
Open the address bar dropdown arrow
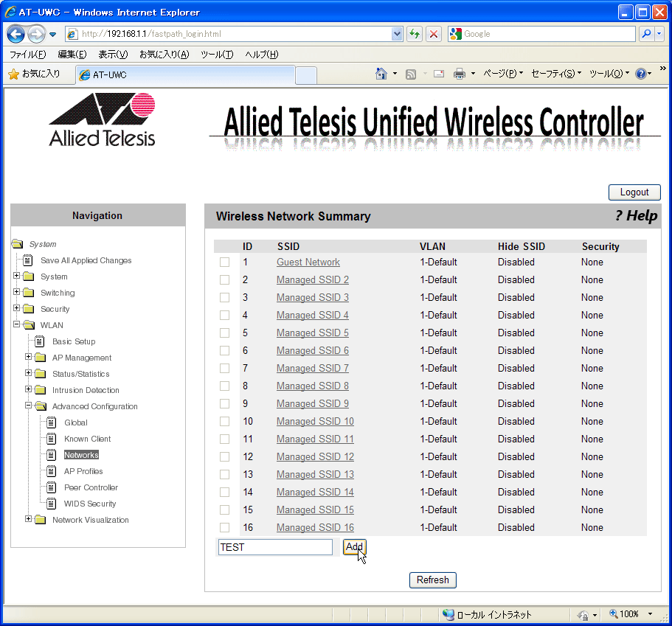tap(397, 34)
